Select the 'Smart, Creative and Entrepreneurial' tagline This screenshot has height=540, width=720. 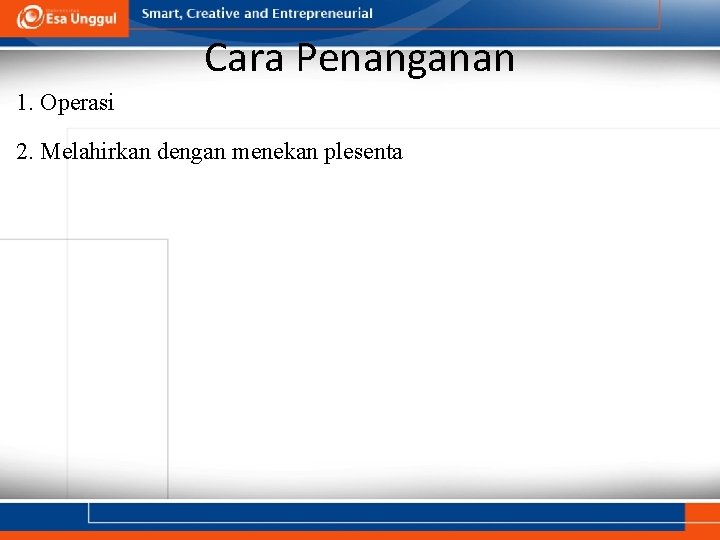coord(257,14)
